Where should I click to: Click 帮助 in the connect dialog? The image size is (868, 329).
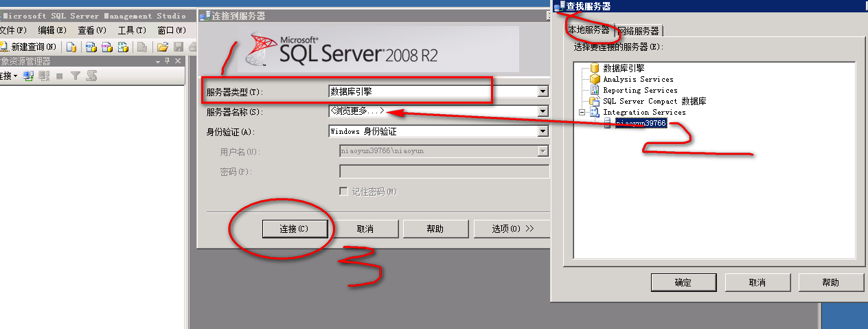pos(435,229)
